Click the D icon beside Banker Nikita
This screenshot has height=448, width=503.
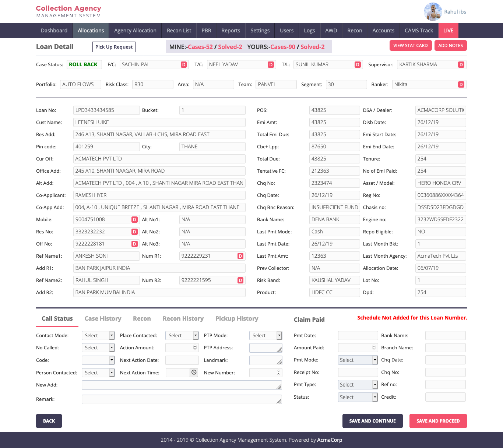point(461,85)
